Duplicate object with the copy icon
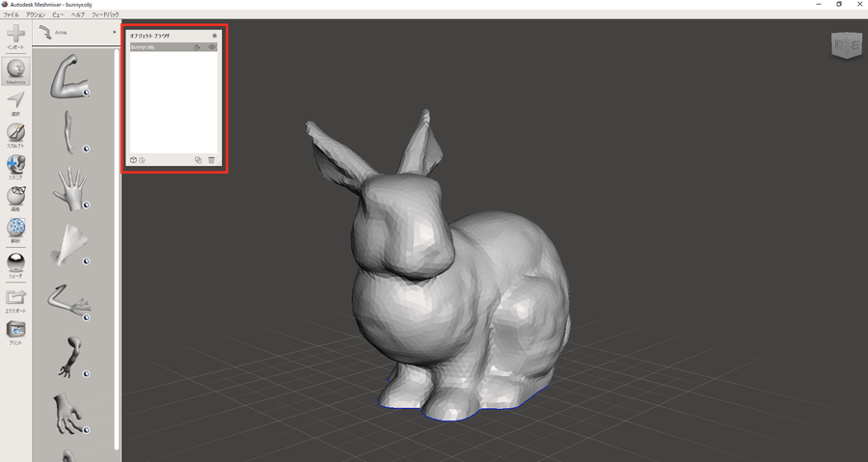The image size is (868, 462). pos(198,160)
